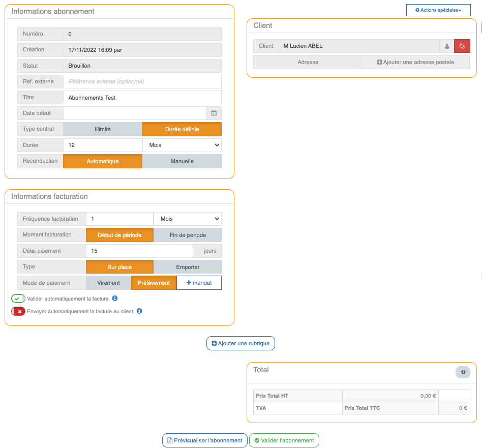
Task: Click the Référence externe input field
Action: point(142,81)
